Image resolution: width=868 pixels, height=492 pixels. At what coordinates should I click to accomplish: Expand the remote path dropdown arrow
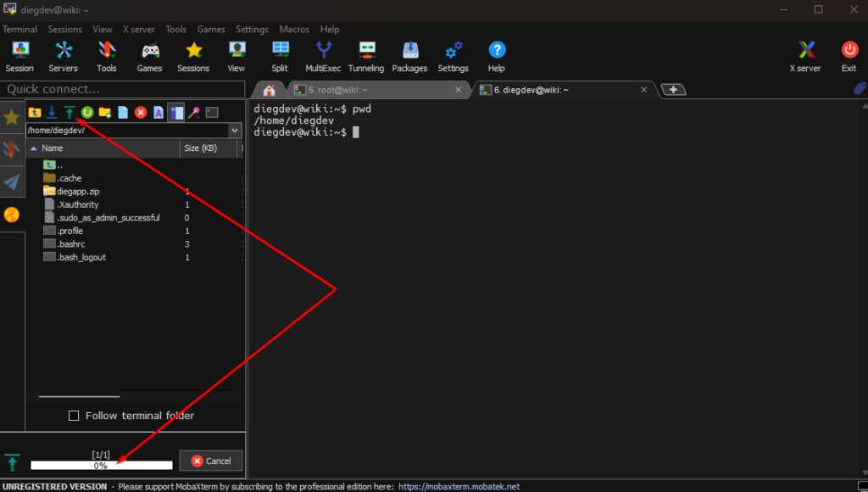tap(235, 130)
